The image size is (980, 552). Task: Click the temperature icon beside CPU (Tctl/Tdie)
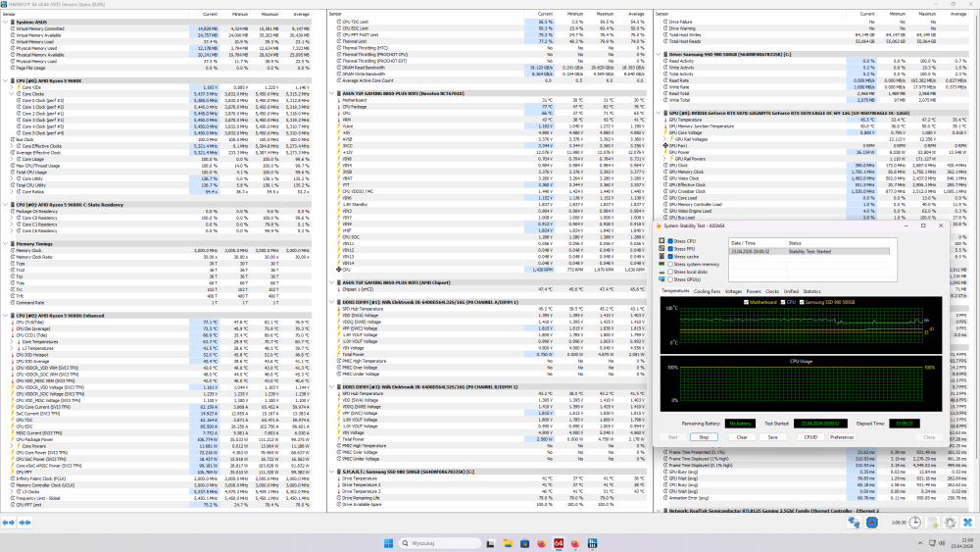coord(13,323)
